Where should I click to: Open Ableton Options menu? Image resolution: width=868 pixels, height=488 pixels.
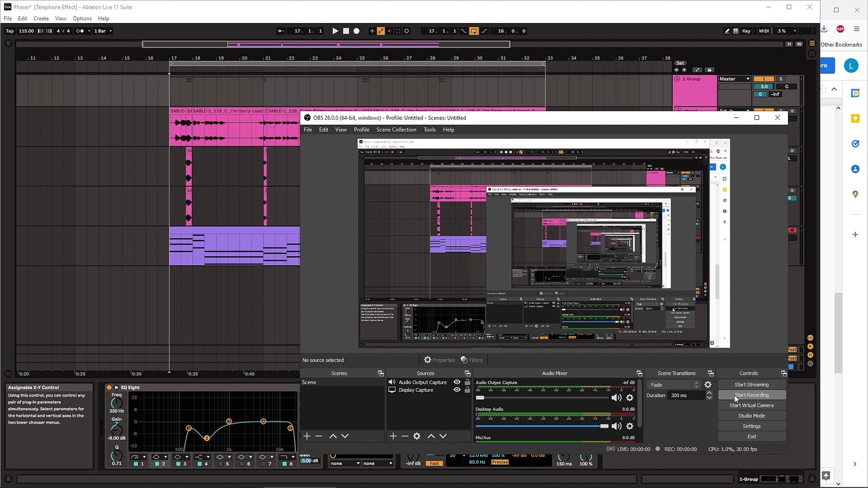click(82, 18)
